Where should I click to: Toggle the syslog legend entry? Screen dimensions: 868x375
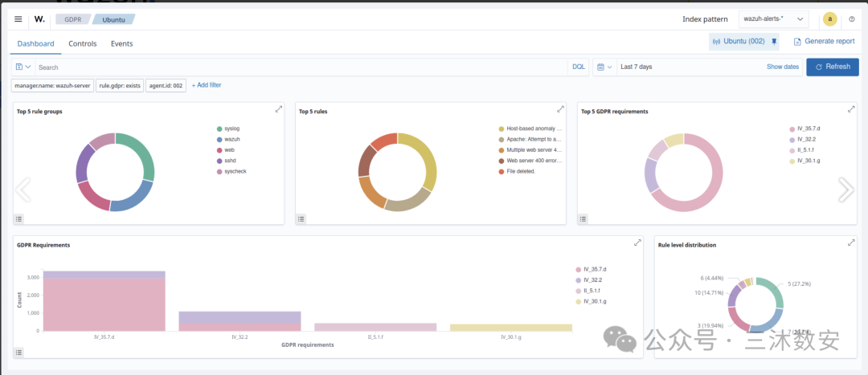click(229, 128)
